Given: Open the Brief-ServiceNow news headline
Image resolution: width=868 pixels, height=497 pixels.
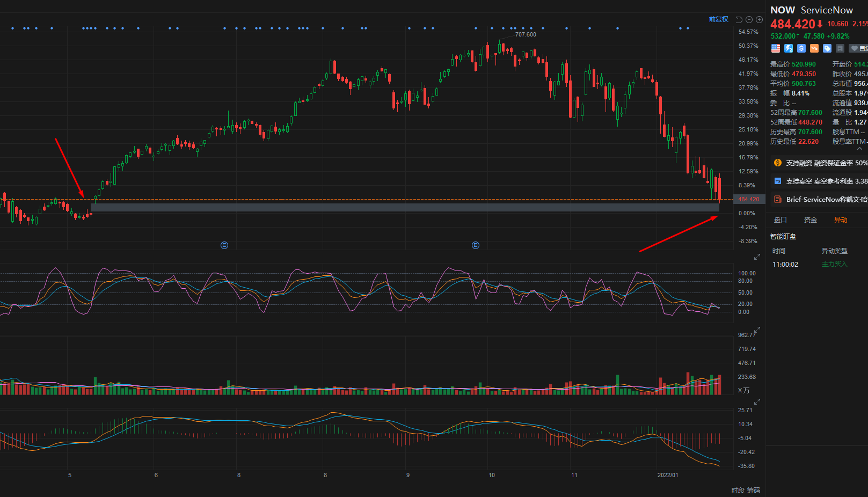Looking at the screenshot, I should (827, 199).
